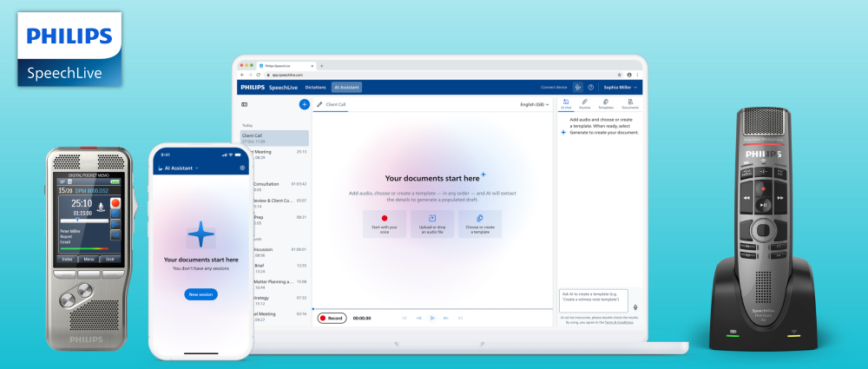The image size is (868, 369).
Task: Click the microphone device icon in header
Action: click(578, 87)
